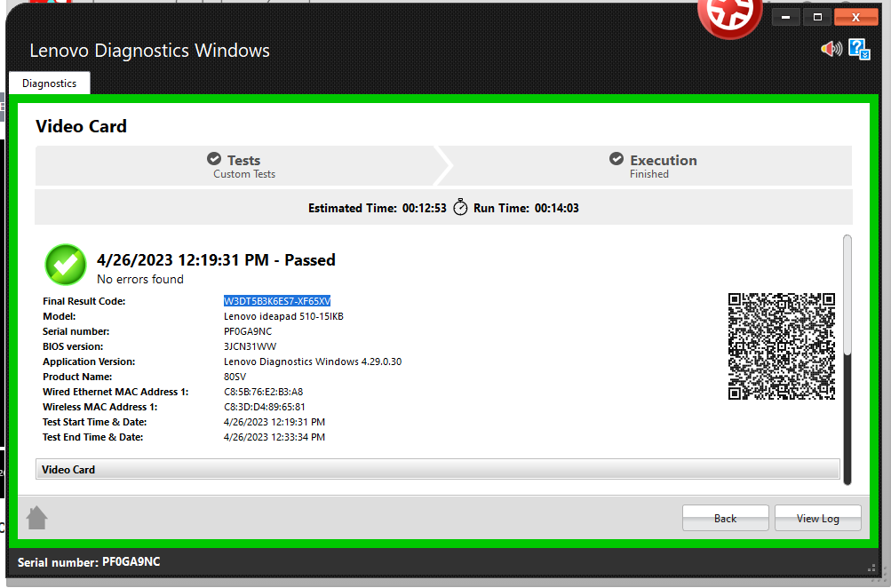The height and width of the screenshot is (588, 891).
Task: Click the speaker sound icon
Action: [831, 49]
